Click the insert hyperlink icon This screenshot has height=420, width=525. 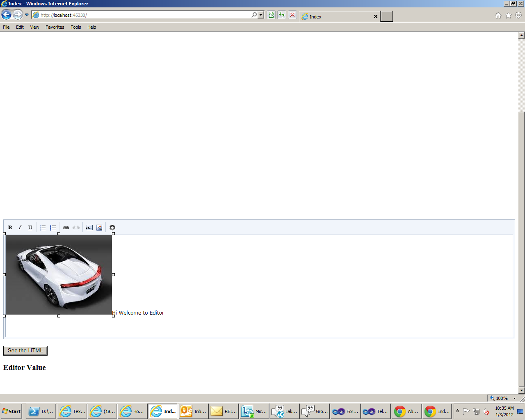pos(66,228)
